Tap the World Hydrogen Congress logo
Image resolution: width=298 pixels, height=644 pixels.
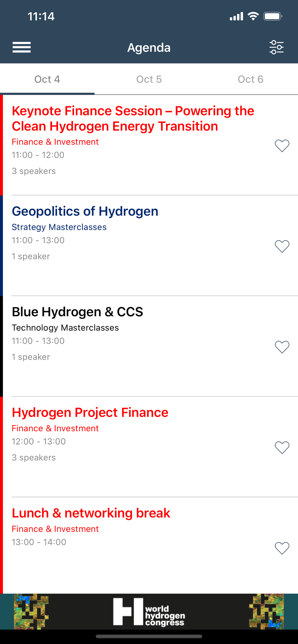coord(149,611)
